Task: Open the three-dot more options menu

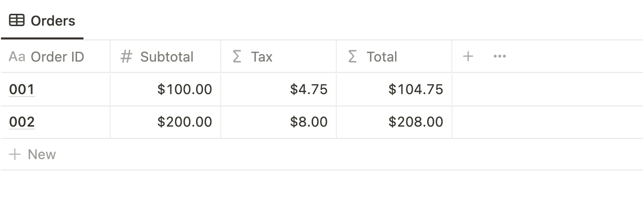Action: pos(499,57)
